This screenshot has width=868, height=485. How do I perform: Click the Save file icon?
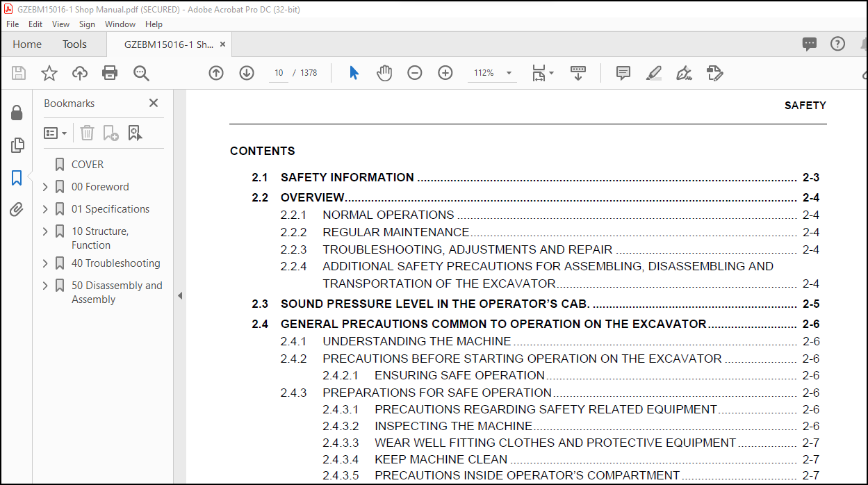point(19,73)
